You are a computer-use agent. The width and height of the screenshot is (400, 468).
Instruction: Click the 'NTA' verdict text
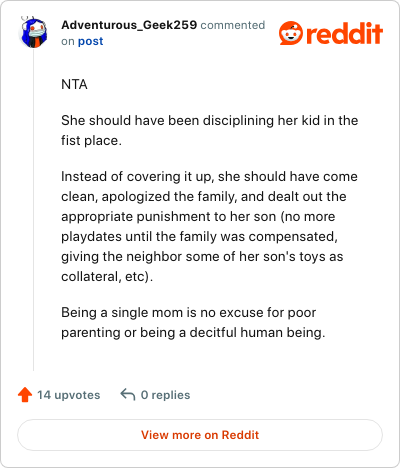74,84
